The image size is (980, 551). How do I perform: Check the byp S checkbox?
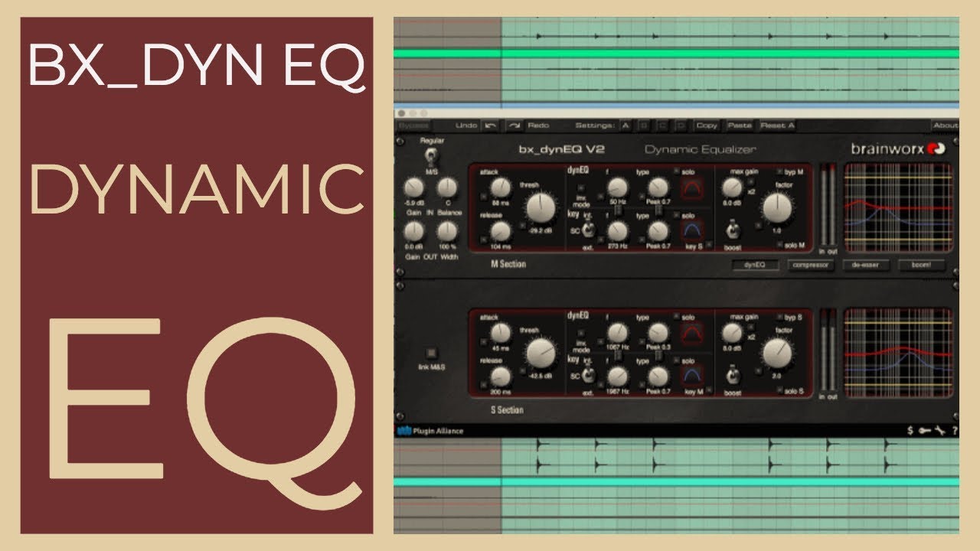780,316
